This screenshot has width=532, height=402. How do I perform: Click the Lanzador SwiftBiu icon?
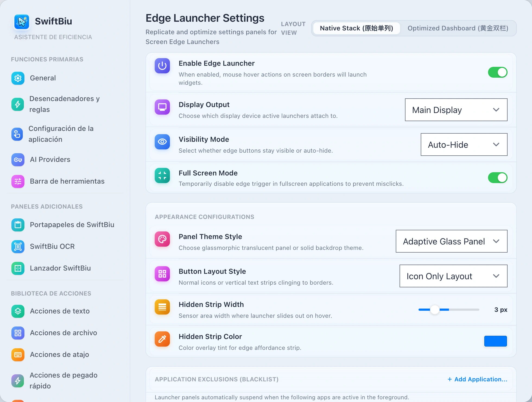point(18,268)
